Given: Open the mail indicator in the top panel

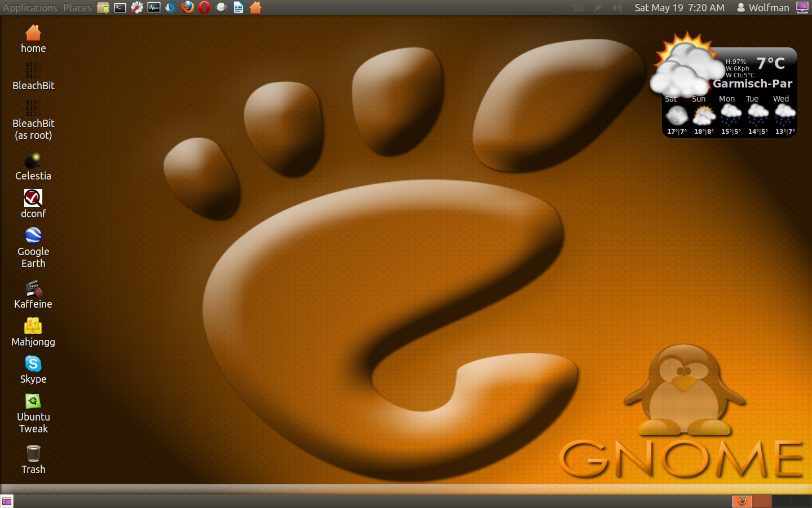Looking at the screenshot, I should coord(579,7).
